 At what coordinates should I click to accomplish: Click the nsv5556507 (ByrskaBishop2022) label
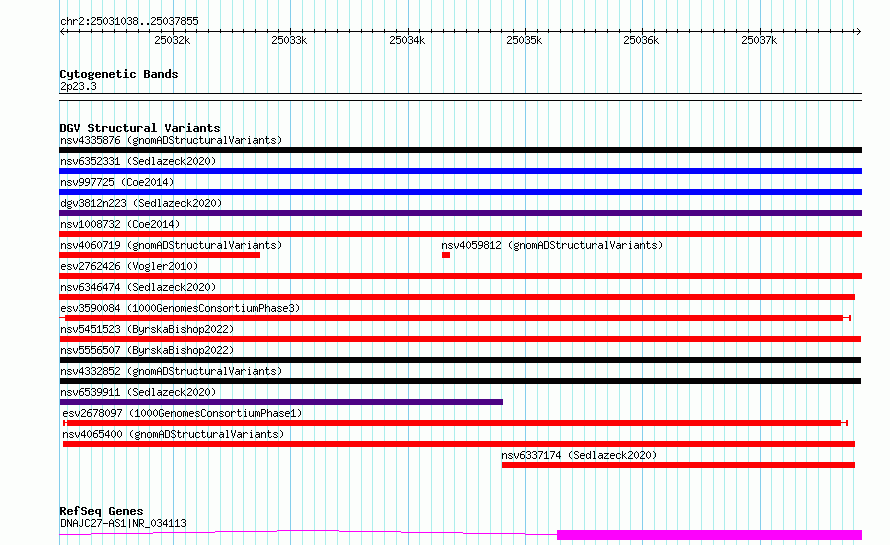[x=147, y=350]
